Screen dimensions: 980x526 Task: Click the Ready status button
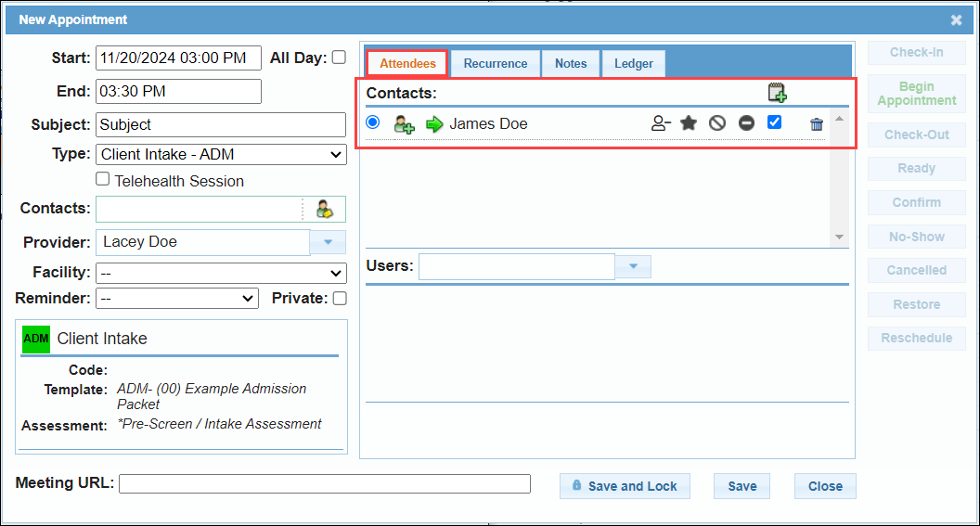[x=916, y=169]
